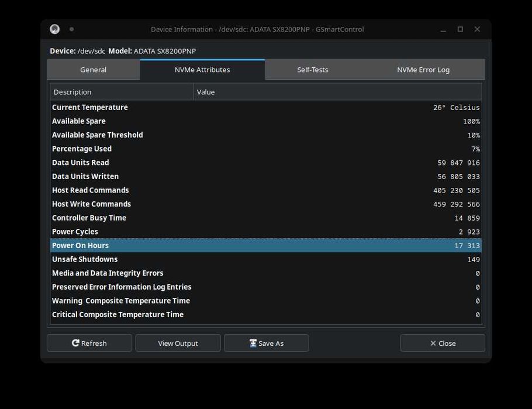
Task: Select the NVMe Attributes tab
Action: pyautogui.click(x=202, y=70)
